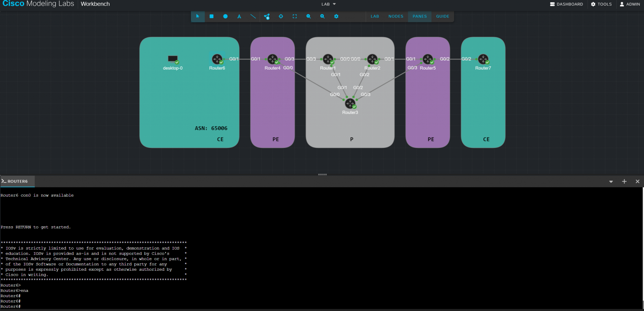Viewport: 644px width, 311px height.
Task: Switch to the NODES tab
Action: click(x=396, y=16)
